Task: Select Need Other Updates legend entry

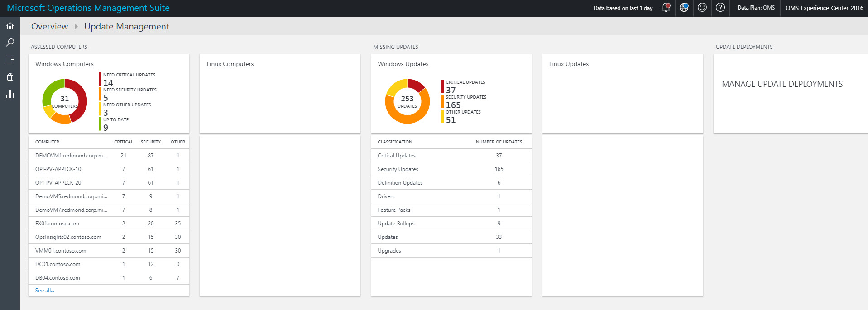Action: coord(125,109)
